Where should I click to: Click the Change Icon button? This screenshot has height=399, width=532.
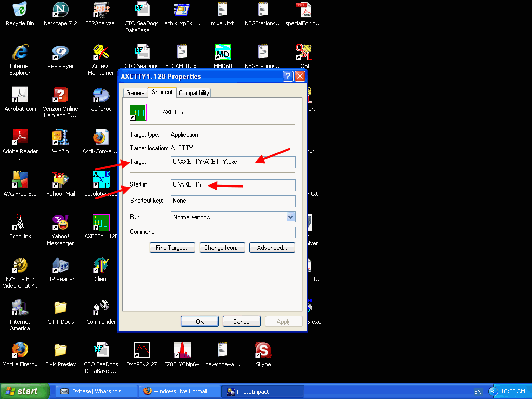[222, 248]
